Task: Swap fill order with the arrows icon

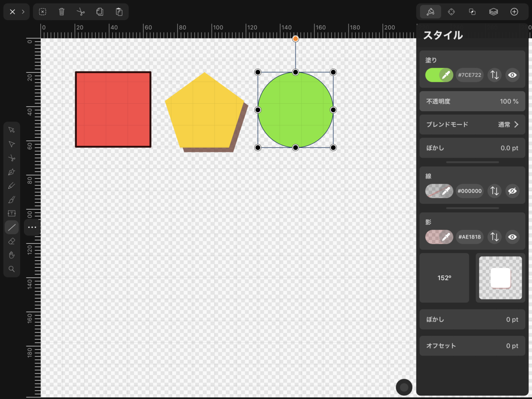Action: (494, 75)
